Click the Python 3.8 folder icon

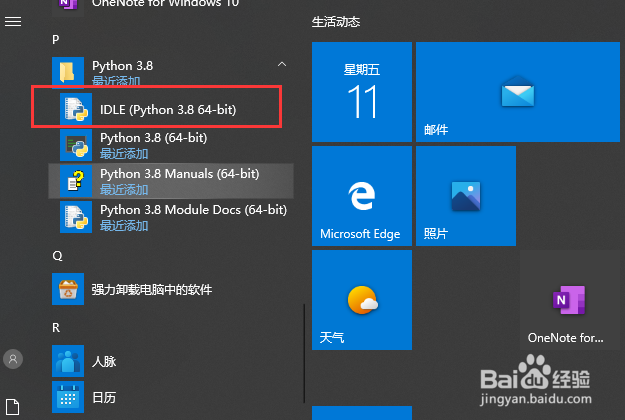(68, 73)
